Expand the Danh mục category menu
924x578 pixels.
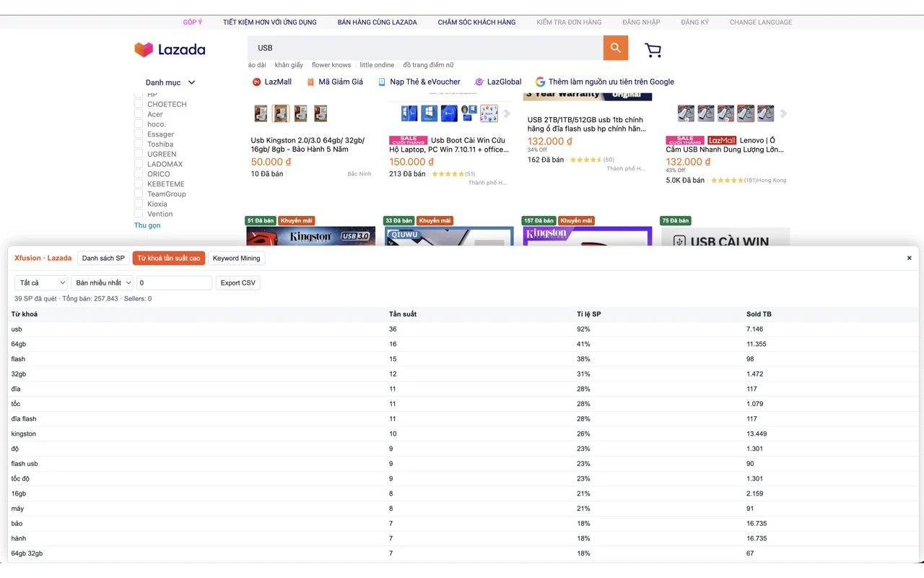(170, 82)
